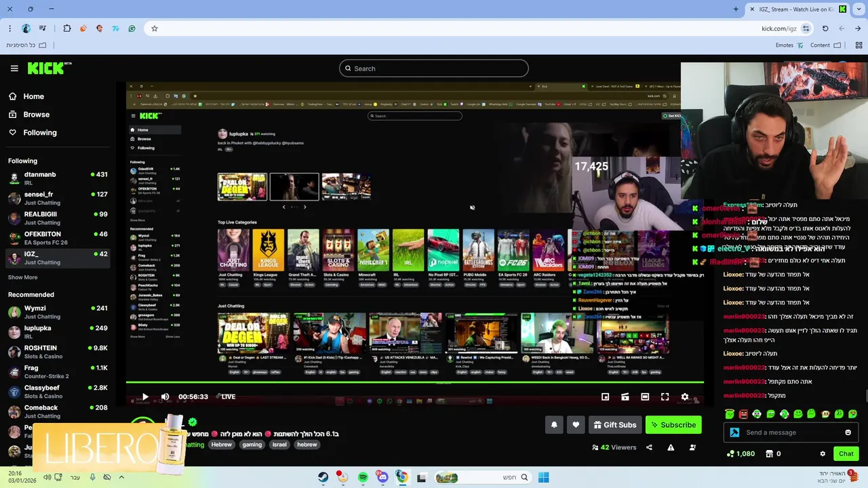Report the stream with warning icon

(x=671, y=447)
